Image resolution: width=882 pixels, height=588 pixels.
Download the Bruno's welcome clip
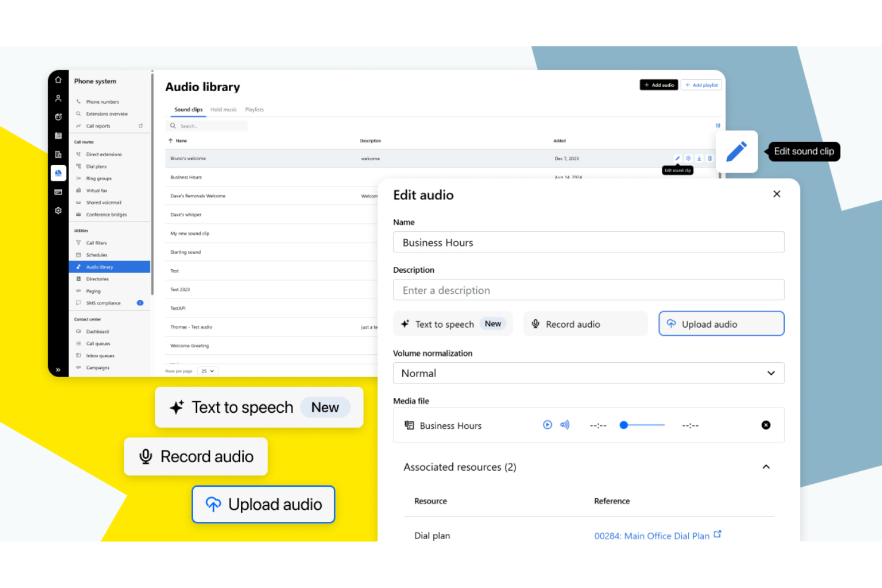[x=699, y=158]
